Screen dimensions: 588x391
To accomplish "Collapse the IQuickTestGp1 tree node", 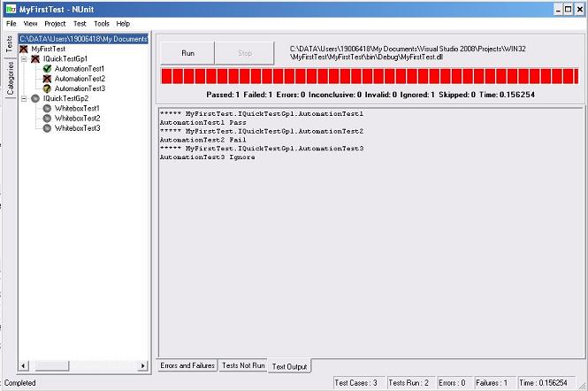I will [25, 58].
